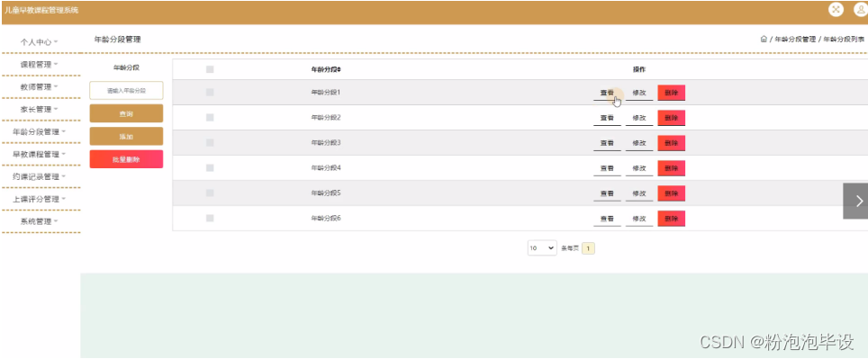Edit 年龄分段5 with 修改 button
868x359 pixels.
click(639, 193)
